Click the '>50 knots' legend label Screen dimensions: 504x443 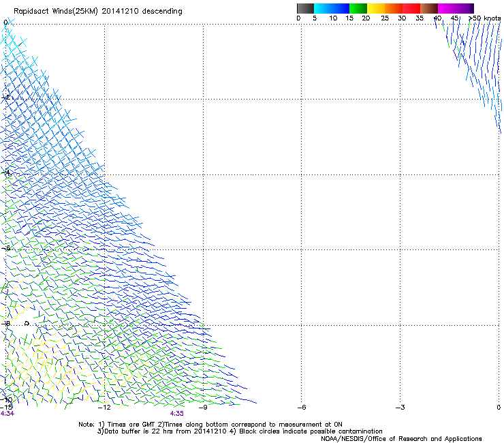pos(484,18)
